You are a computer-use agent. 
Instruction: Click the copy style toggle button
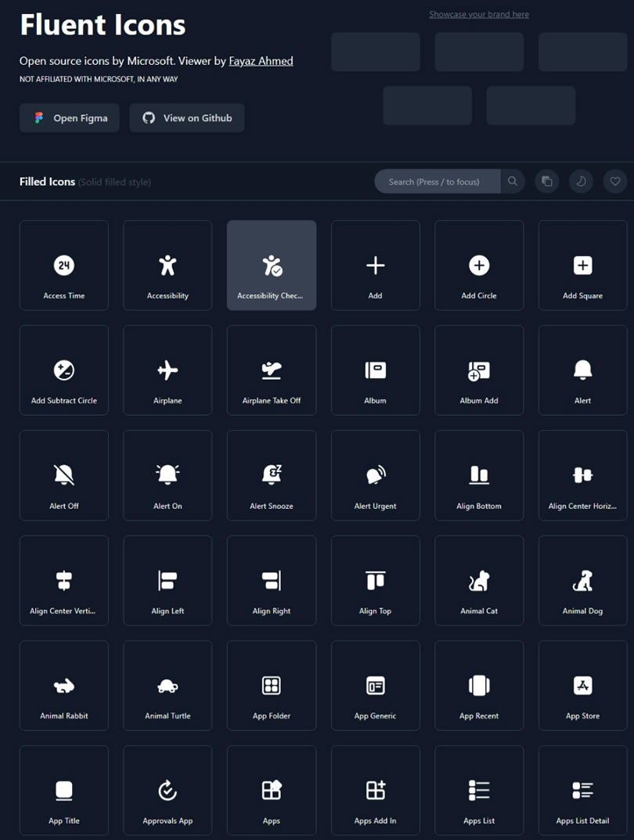click(x=547, y=182)
